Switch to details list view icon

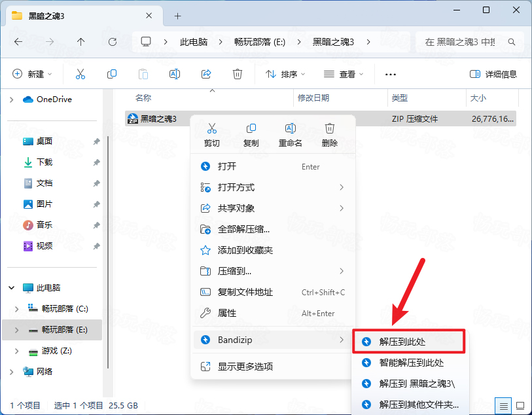(503, 405)
